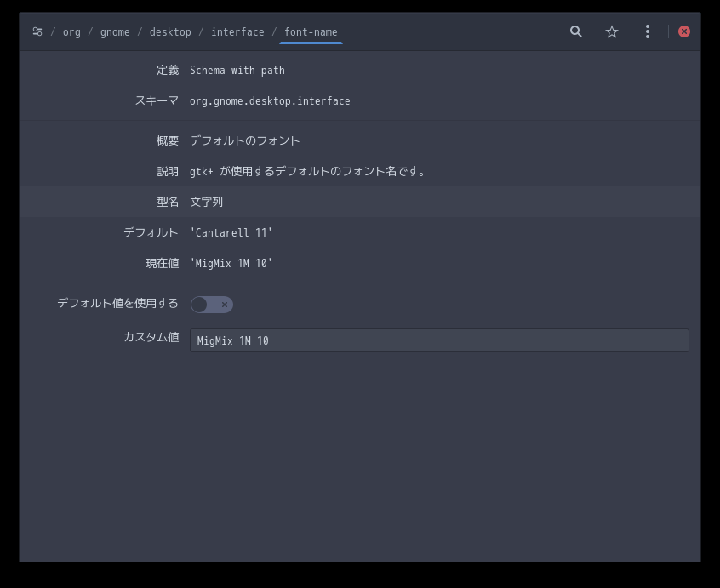This screenshot has height=588, width=720.
Task: Click the '現在値' label
Action: coord(162,264)
